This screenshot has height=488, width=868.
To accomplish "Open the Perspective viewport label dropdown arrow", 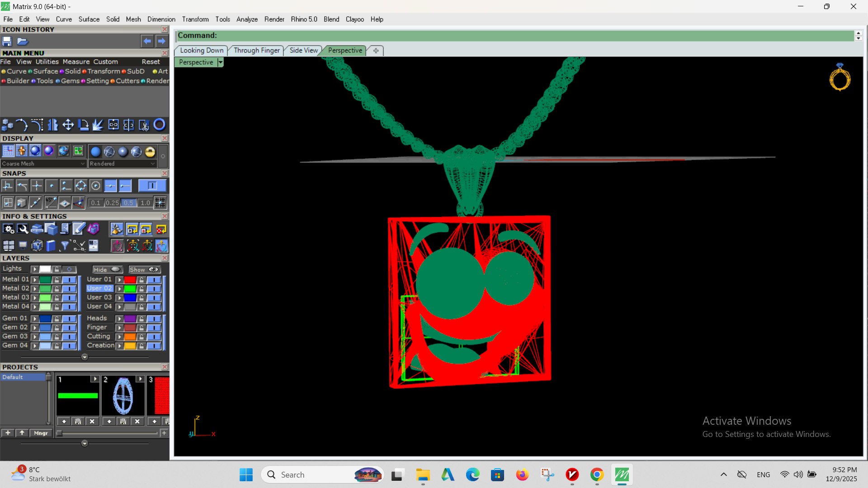I will (220, 62).
